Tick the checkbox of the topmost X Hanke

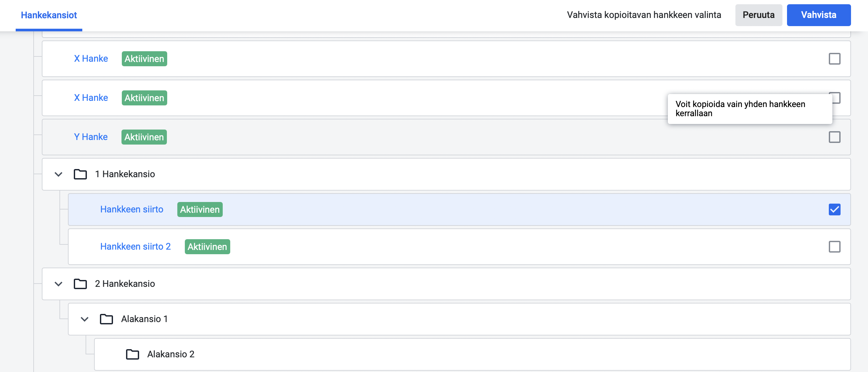[x=834, y=59]
